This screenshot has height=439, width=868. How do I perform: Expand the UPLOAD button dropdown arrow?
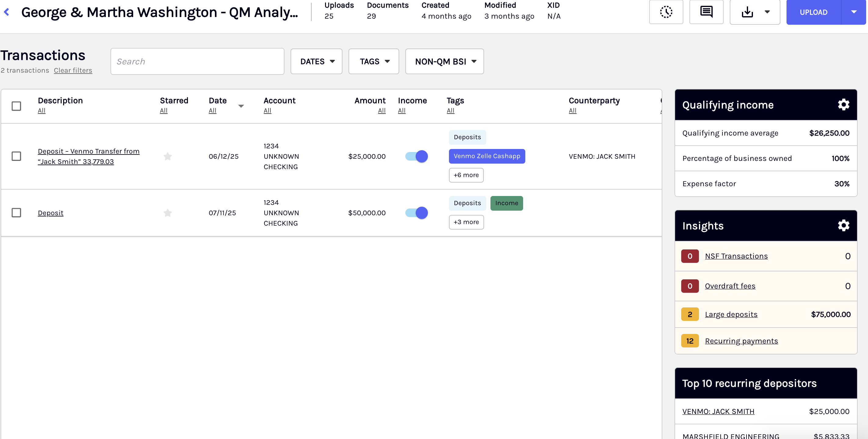click(x=854, y=12)
